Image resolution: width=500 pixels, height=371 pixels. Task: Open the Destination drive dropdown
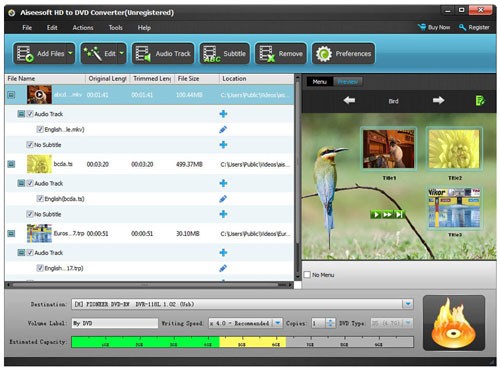tap(408, 304)
